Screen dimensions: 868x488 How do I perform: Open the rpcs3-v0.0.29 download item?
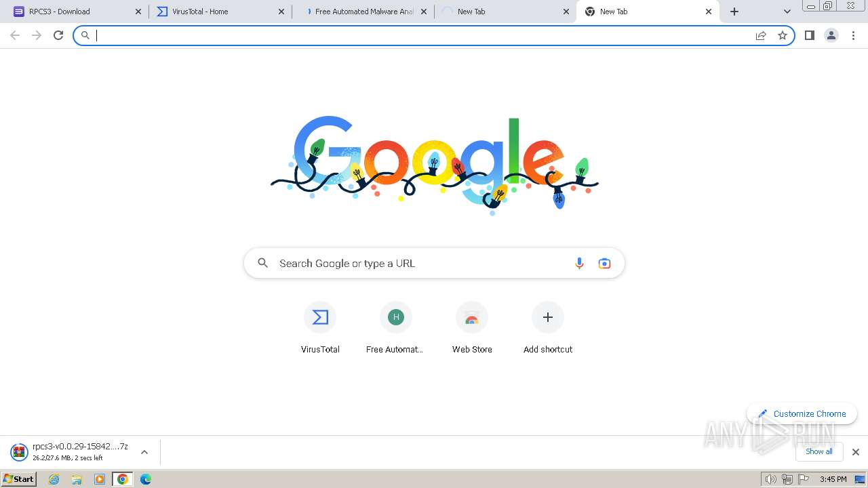70,451
